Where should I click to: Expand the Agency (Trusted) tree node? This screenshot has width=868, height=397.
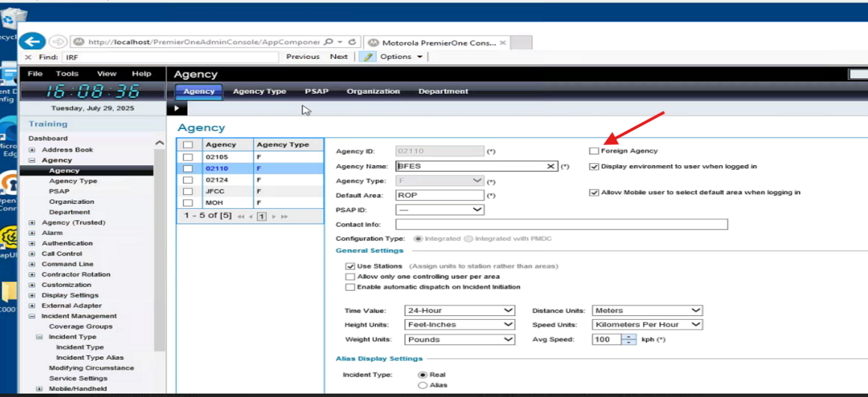pyautogui.click(x=32, y=223)
